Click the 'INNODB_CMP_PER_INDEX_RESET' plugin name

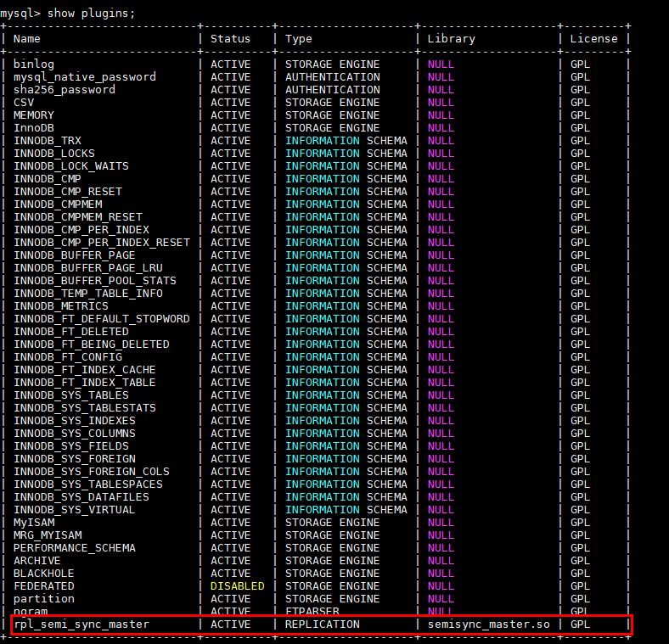(x=102, y=243)
